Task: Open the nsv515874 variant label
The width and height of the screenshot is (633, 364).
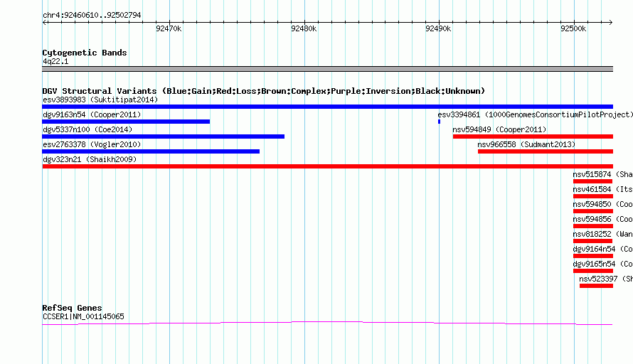Action: click(602, 174)
